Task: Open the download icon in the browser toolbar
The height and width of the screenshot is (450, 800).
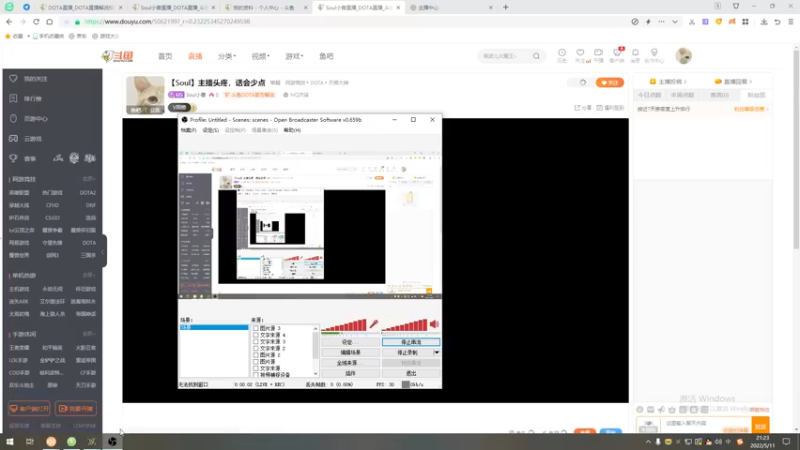Action: (x=764, y=21)
